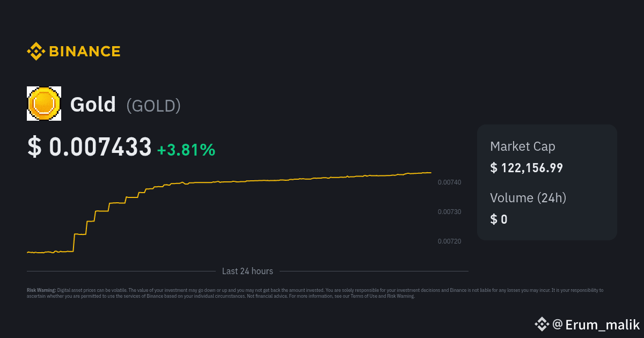Click the pixelated Gold coin icon
The image size is (644, 338).
pyautogui.click(x=44, y=104)
